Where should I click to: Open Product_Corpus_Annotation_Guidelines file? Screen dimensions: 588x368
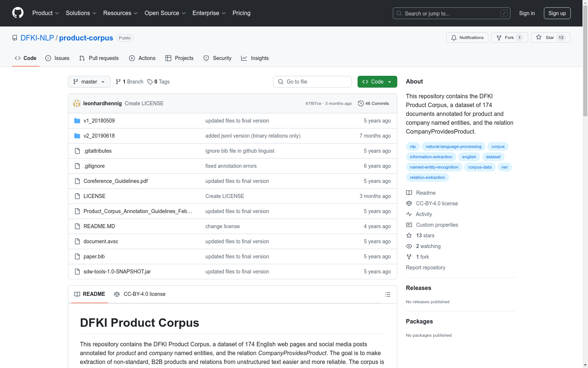pos(138,211)
